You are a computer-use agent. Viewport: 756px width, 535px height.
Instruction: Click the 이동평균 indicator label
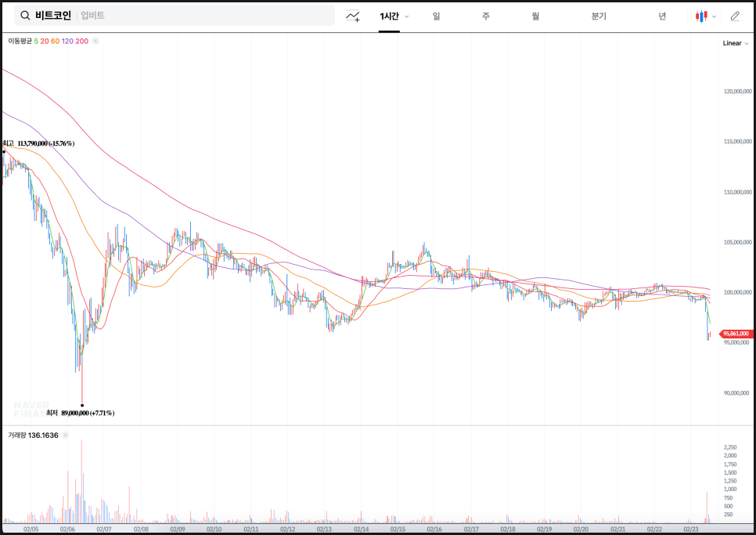20,41
